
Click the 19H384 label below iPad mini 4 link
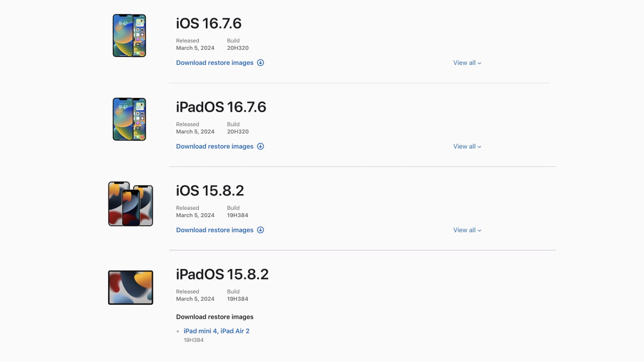pyautogui.click(x=194, y=340)
